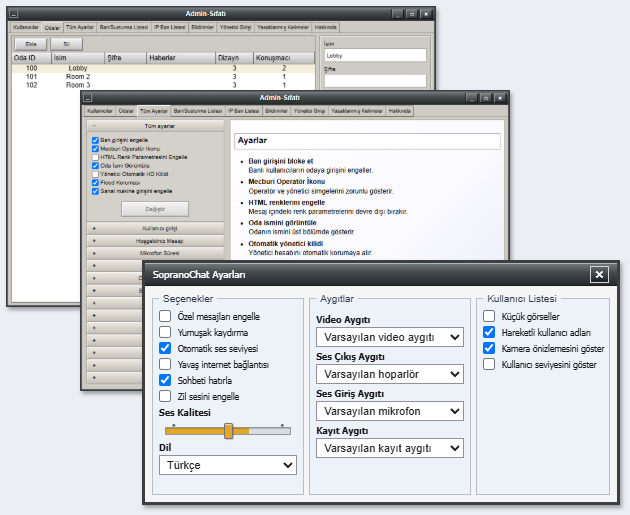The image size is (630, 515).
Task: Click the İsim field containing Lobby
Action: coord(375,55)
